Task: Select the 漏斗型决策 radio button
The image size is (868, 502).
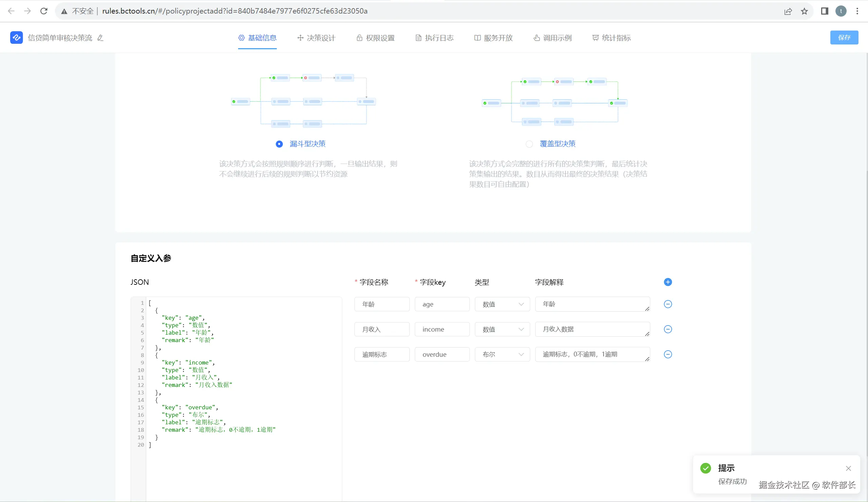Action: pos(279,144)
